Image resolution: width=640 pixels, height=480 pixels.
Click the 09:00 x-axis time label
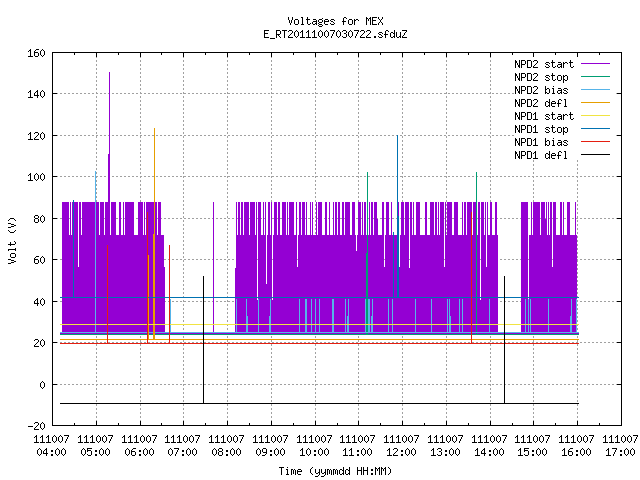(271, 453)
